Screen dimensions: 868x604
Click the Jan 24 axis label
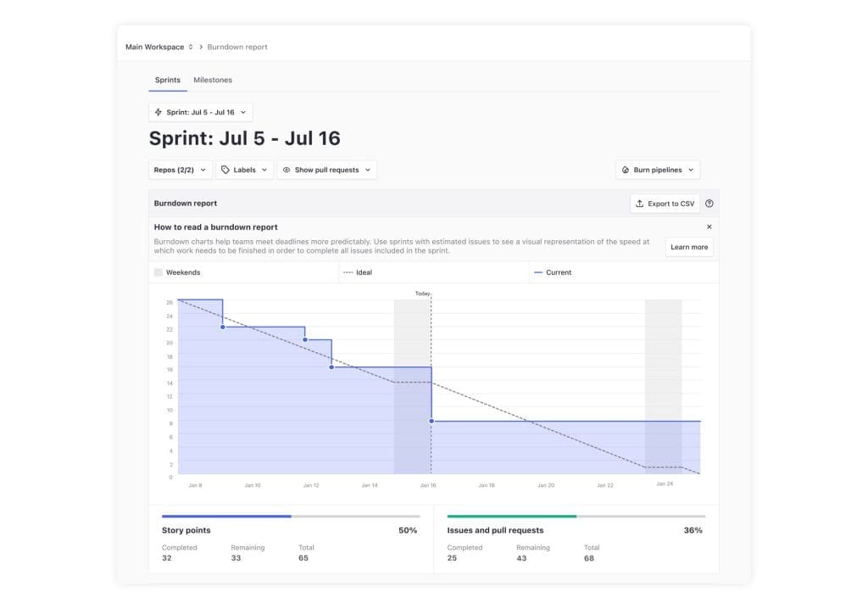click(x=665, y=484)
